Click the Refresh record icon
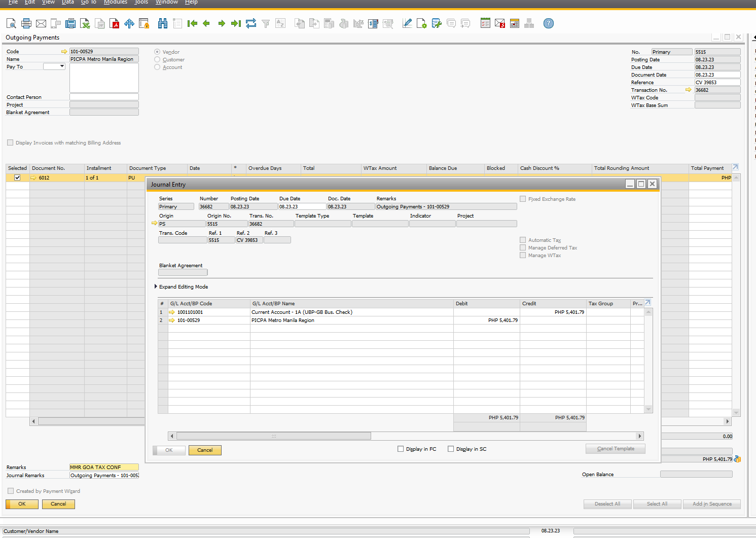Viewport: 756px width, 538px height. click(x=251, y=23)
